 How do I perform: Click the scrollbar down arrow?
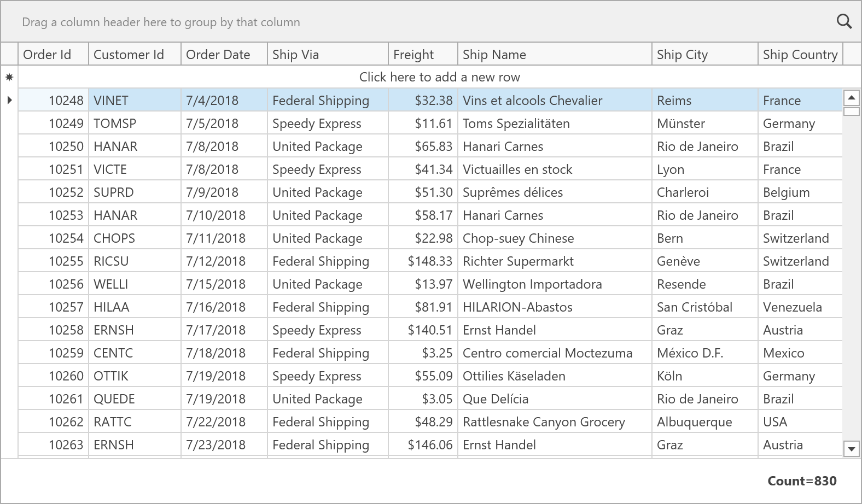pos(852,449)
